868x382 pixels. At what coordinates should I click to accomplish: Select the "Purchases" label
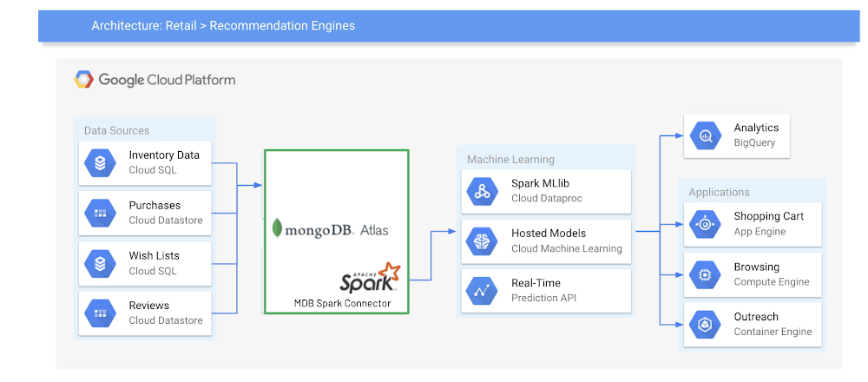tap(155, 206)
